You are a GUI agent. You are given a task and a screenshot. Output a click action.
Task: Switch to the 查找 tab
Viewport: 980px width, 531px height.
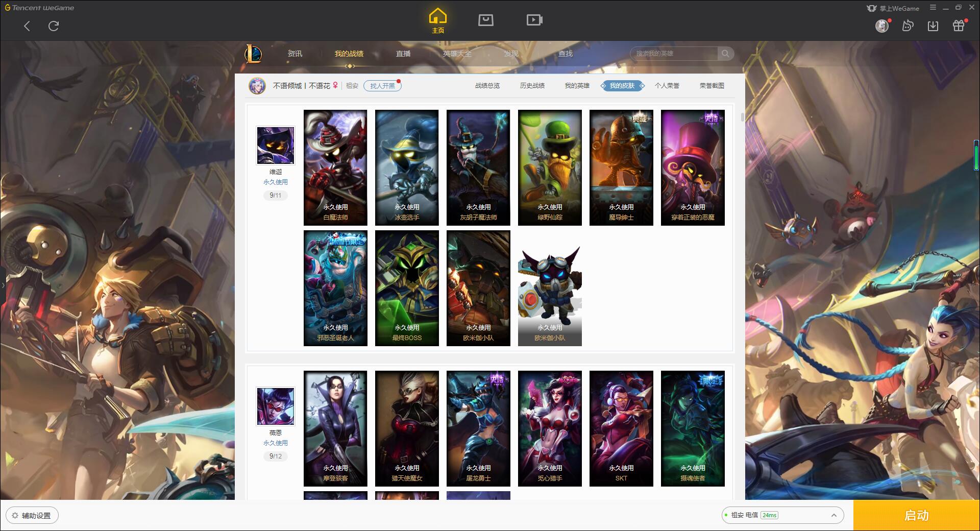566,54
